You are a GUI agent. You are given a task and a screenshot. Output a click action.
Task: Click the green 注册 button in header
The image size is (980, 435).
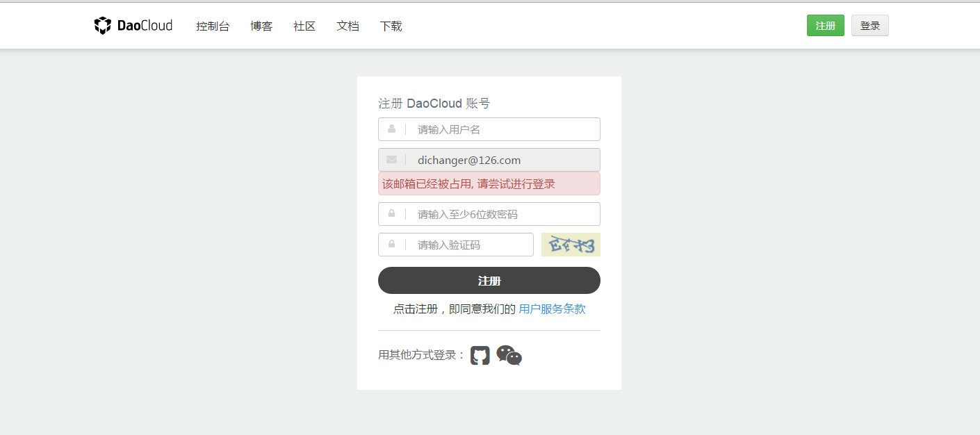826,26
